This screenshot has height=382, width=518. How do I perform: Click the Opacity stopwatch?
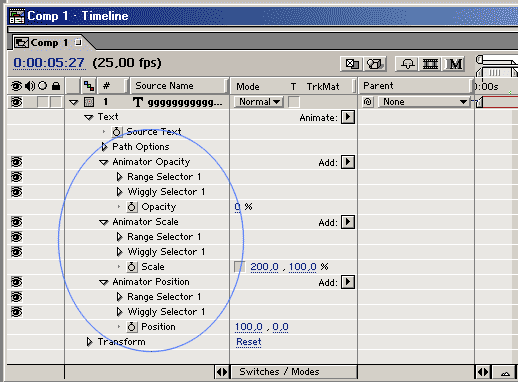coord(132,207)
